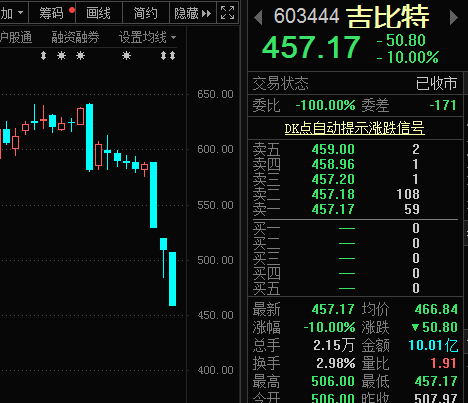Screen dimensions: 468x403
Task: Click the stock name 吉比特
Action: coord(388,17)
